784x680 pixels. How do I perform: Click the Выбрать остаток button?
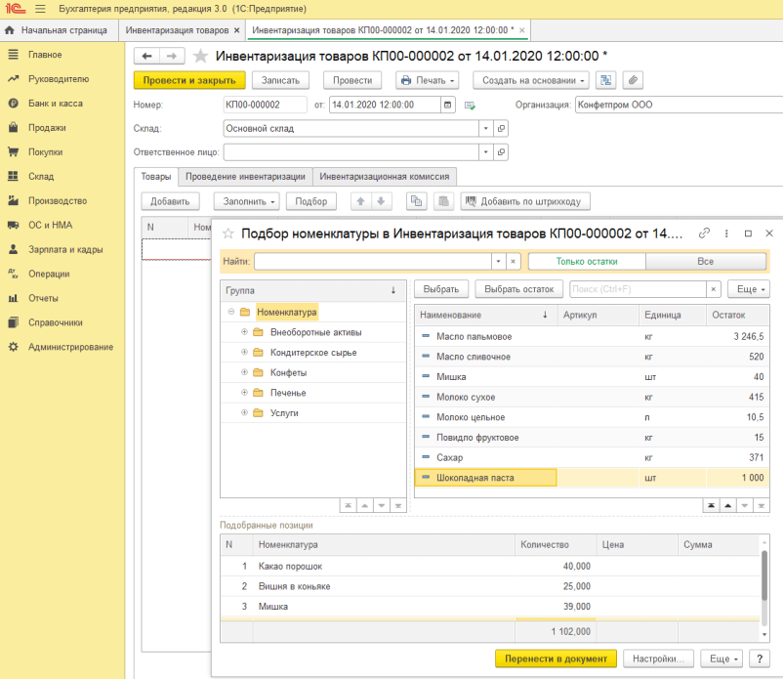(x=519, y=289)
